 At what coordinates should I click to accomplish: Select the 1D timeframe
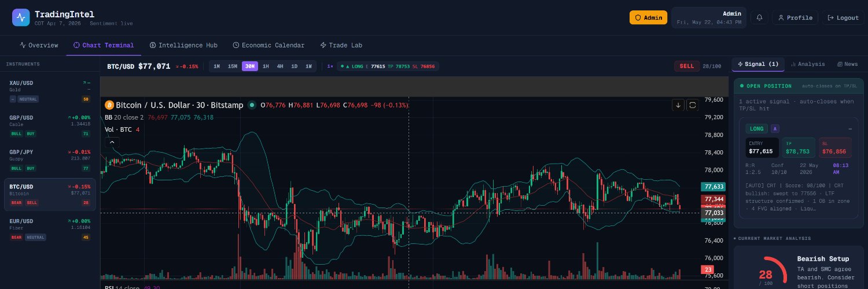pos(294,66)
